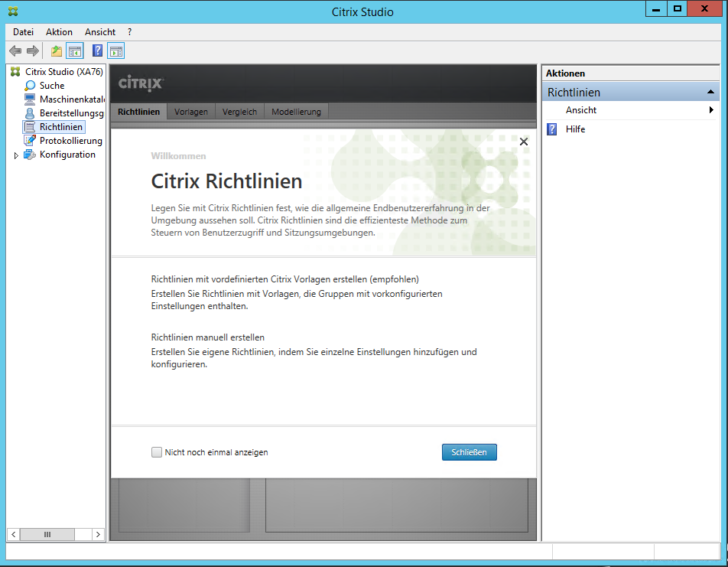
Task: Select Maschinenkataloge in the tree
Action: tap(72, 99)
